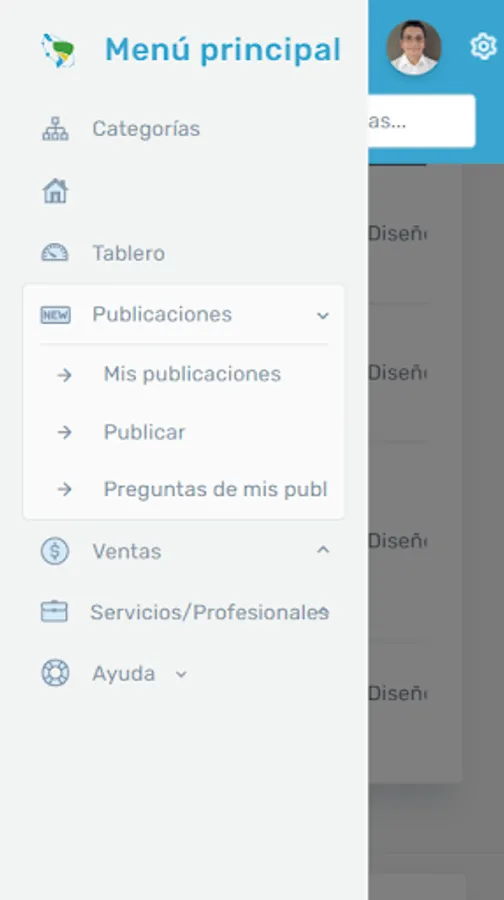Click the arrow next to Mis publicaciones
This screenshot has height=900, width=504.
coord(64,375)
